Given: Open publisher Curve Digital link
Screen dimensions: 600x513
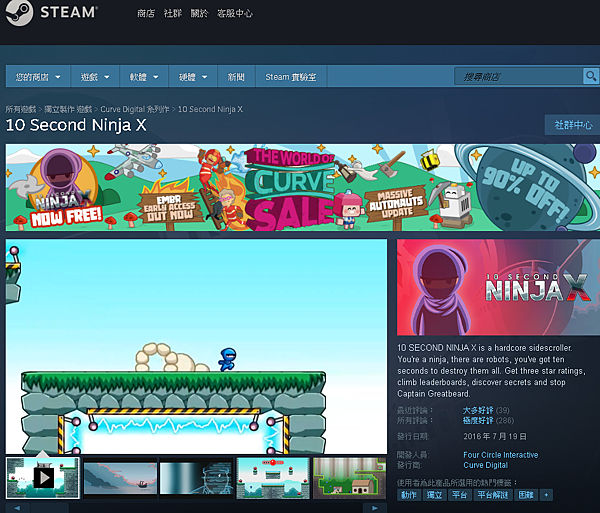Looking at the screenshot, I should pos(486,465).
